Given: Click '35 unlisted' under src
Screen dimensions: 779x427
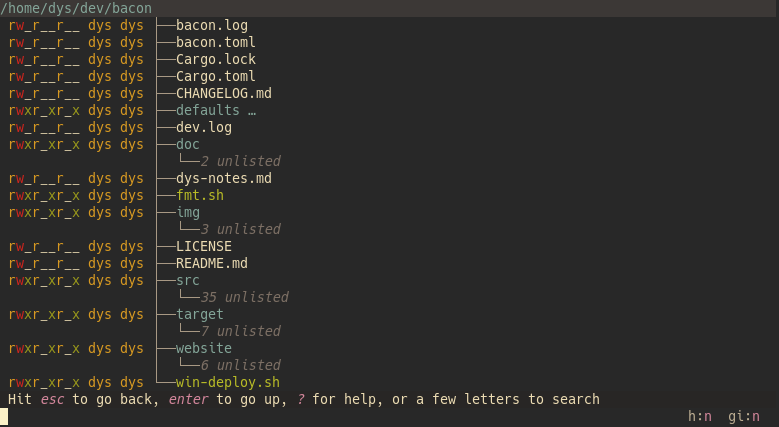Looking at the screenshot, I should pos(244,297).
